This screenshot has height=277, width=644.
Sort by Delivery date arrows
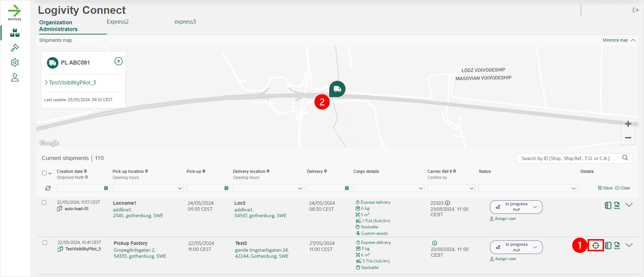pos(325,171)
